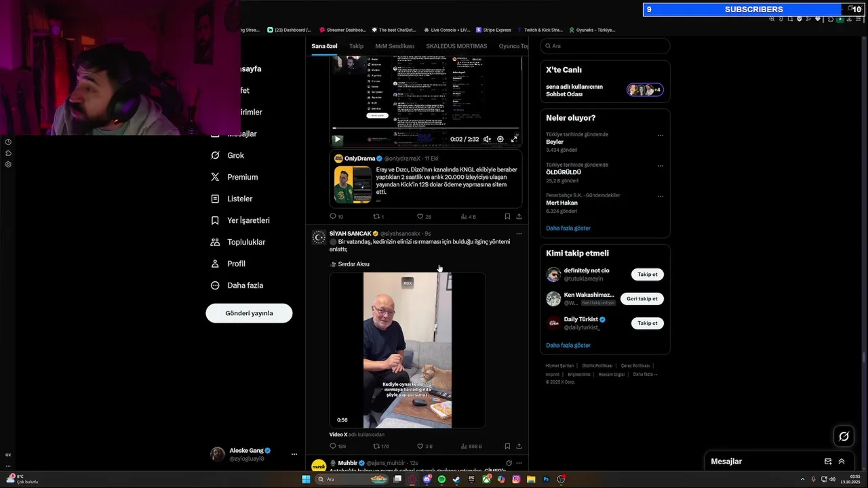Show more trends via Daha fazla göster
This screenshot has height=488, width=868.
pyautogui.click(x=568, y=228)
